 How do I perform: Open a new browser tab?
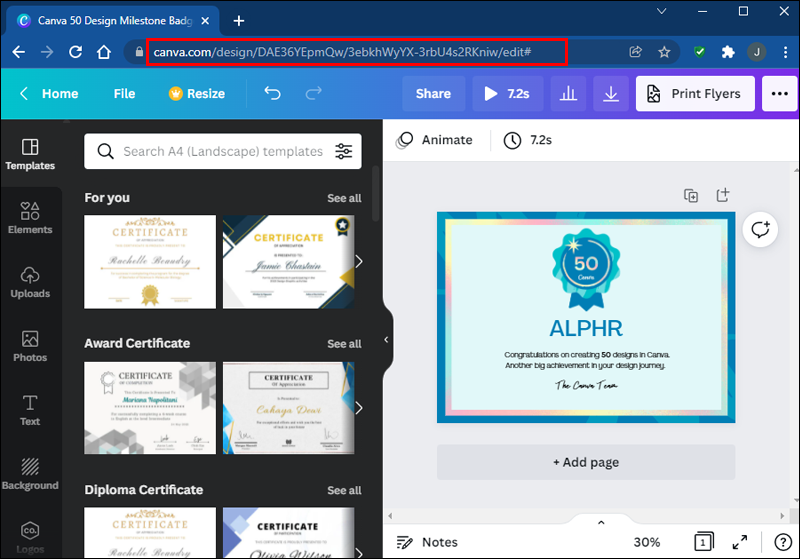click(239, 21)
